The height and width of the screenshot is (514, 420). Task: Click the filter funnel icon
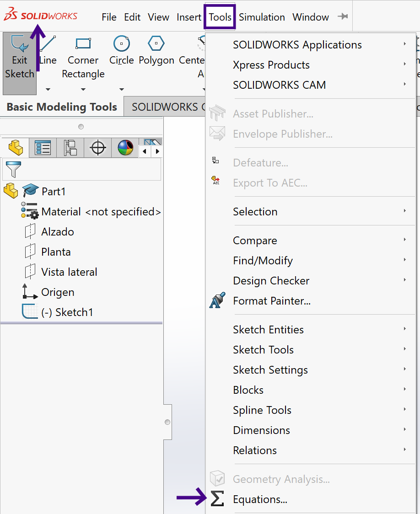click(x=13, y=169)
